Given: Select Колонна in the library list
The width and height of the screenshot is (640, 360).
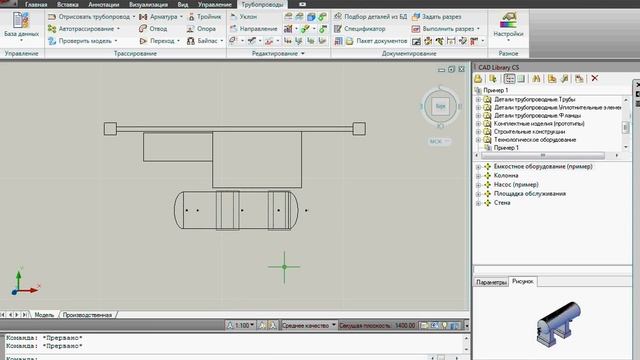Looking at the screenshot, I should pos(506,176).
